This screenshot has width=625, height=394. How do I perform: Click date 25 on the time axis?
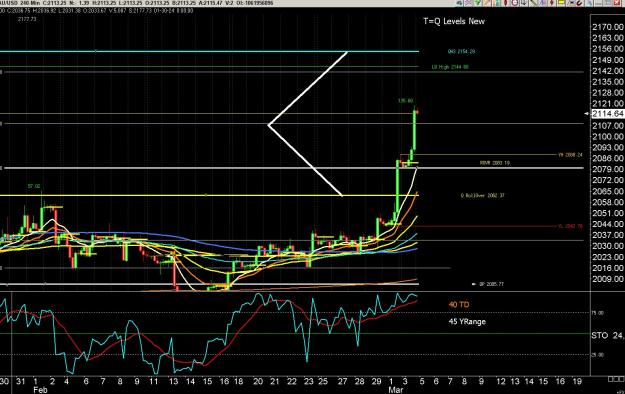pyautogui.click(x=323, y=381)
